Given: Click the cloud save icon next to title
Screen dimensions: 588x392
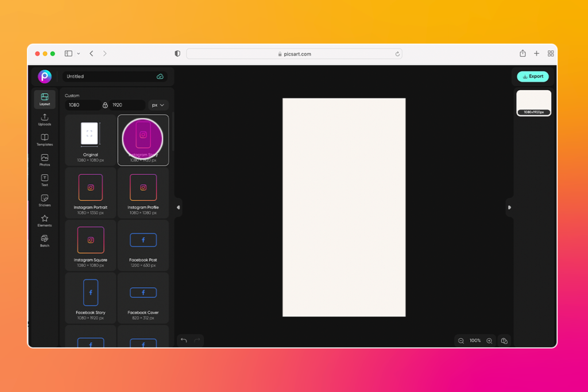Looking at the screenshot, I should (160, 76).
